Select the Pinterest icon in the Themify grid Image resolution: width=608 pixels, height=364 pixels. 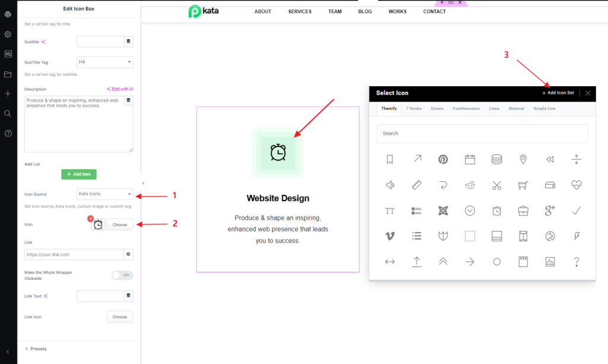pos(443,159)
